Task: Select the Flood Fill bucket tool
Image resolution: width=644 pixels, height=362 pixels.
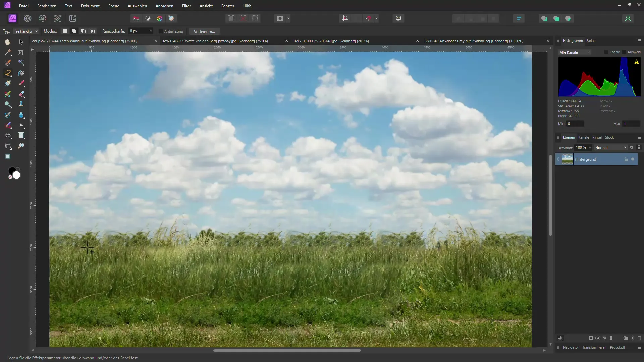Action: pyautogui.click(x=21, y=73)
